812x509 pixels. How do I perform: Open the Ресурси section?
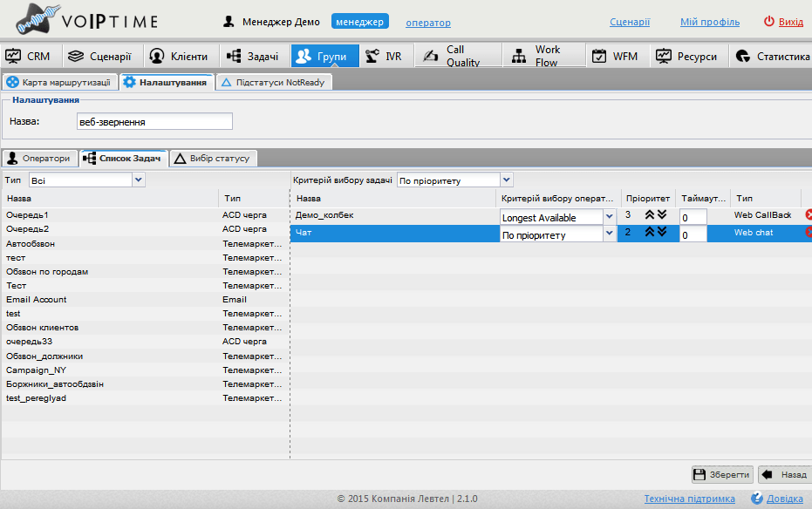coord(687,56)
